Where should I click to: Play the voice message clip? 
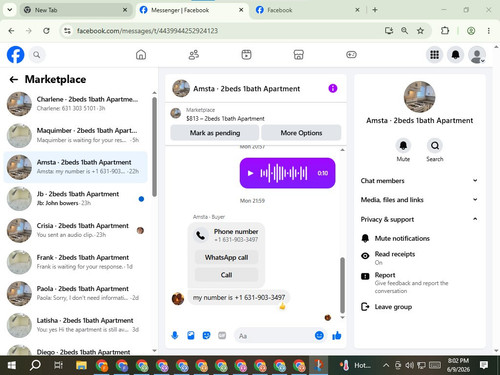[250, 173]
